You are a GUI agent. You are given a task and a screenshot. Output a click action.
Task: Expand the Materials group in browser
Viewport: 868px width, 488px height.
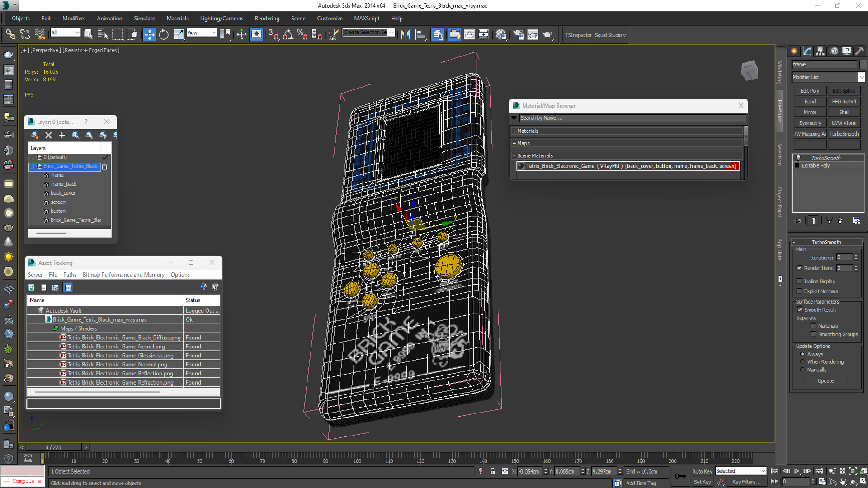[627, 131]
